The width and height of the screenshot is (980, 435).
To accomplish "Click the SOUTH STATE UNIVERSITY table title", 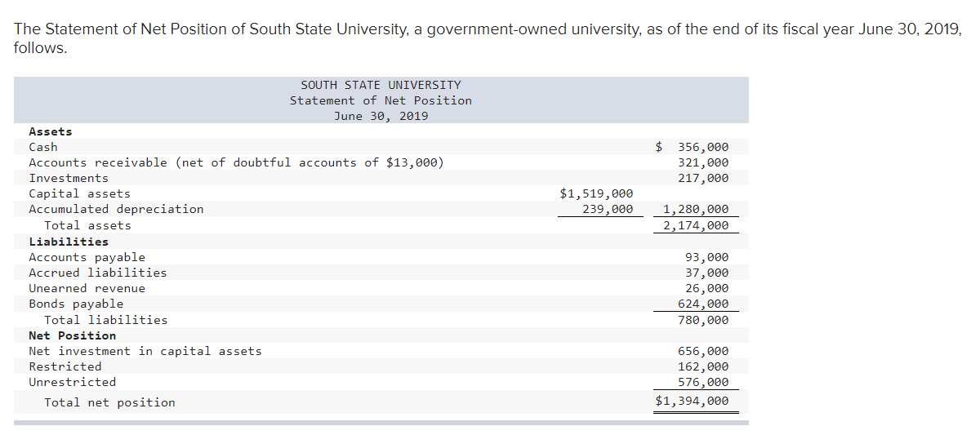I will [x=381, y=85].
